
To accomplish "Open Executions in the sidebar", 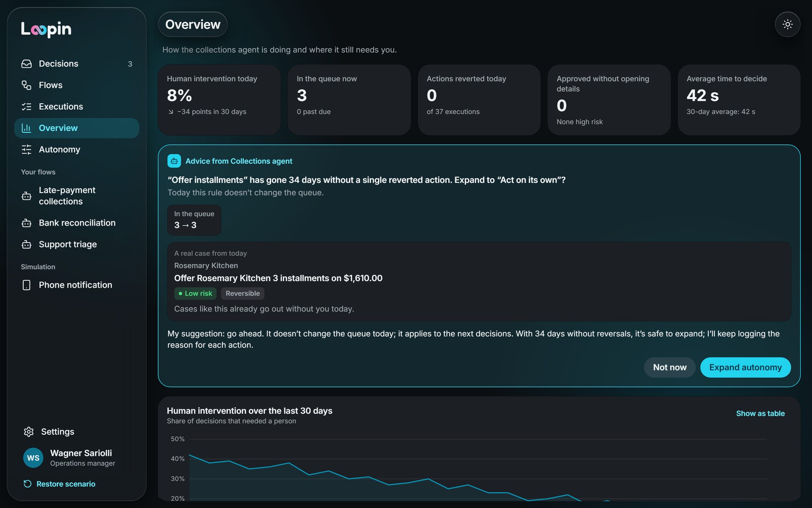I will click(x=77, y=107).
